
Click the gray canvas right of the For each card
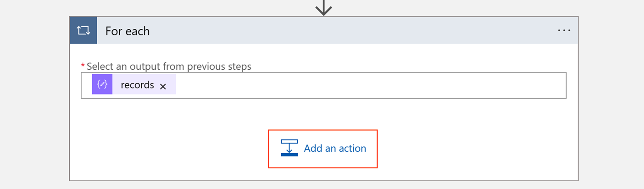[611, 101]
